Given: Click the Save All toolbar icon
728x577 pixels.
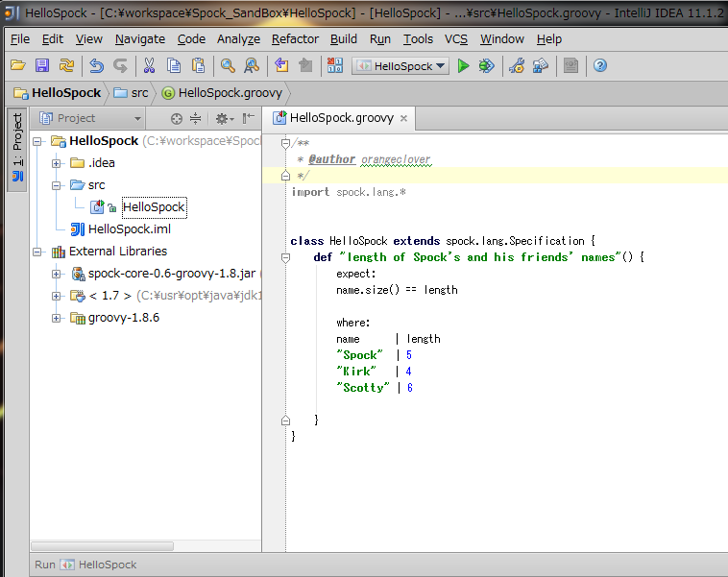Looking at the screenshot, I should [x=42, y=66].
